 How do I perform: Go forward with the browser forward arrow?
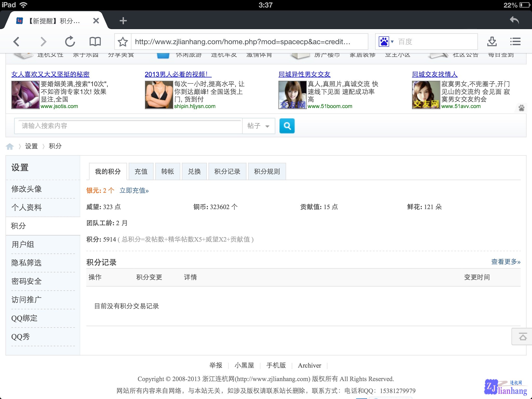tap(43, 42)
